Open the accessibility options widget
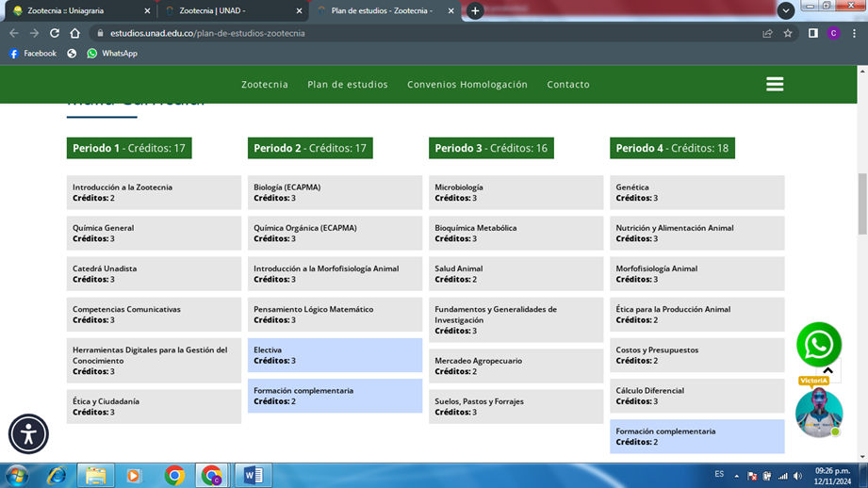The width and height of the screenshot is (868, 488). tap(28, 434)
